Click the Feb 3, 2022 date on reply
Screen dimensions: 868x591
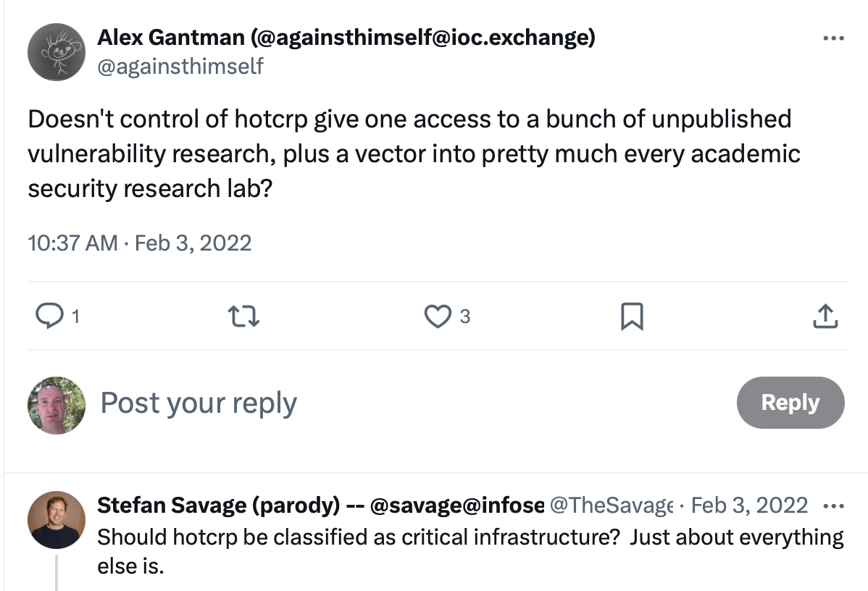point(749,505)
